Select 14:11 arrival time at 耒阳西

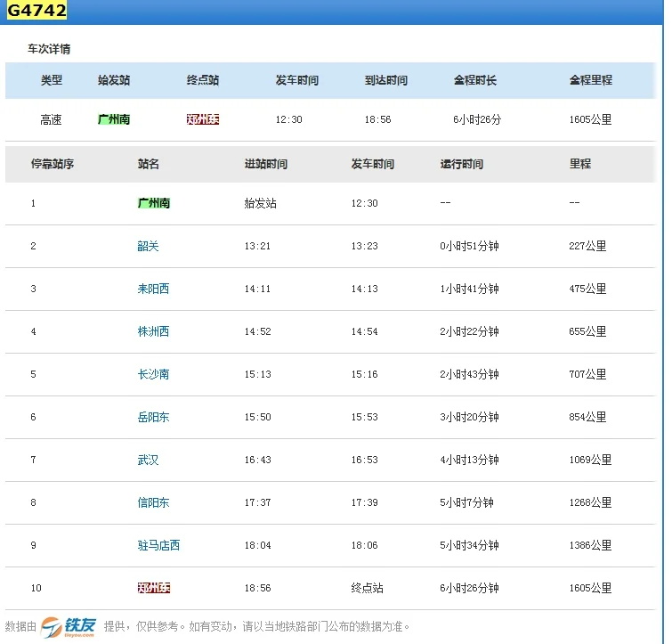click(x=257, y=289)
